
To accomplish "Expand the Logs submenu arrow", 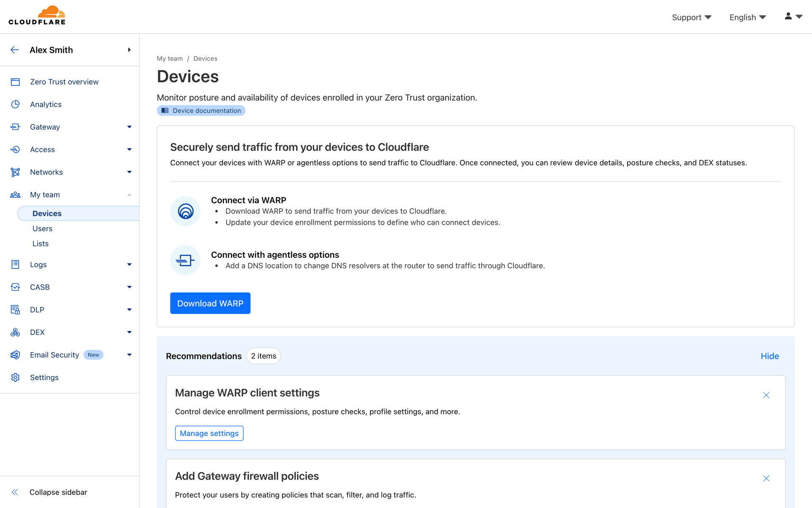I will [x=129, y=265].
